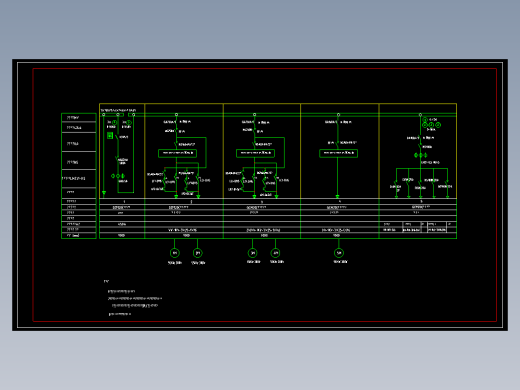Select the small green square device in cabinet one
Screen dimensions: 520x390
[x=110, y=135]
